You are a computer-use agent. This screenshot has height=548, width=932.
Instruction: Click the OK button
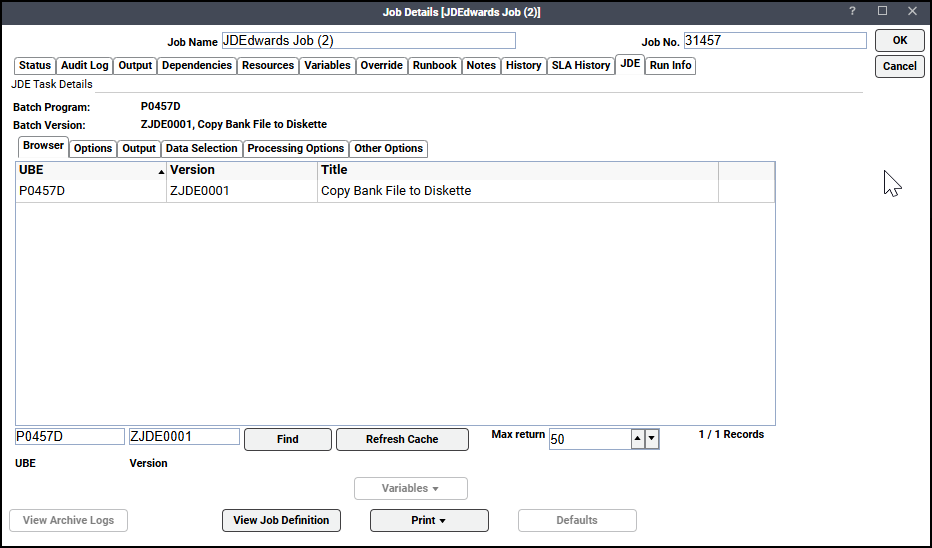pos(899,40)
